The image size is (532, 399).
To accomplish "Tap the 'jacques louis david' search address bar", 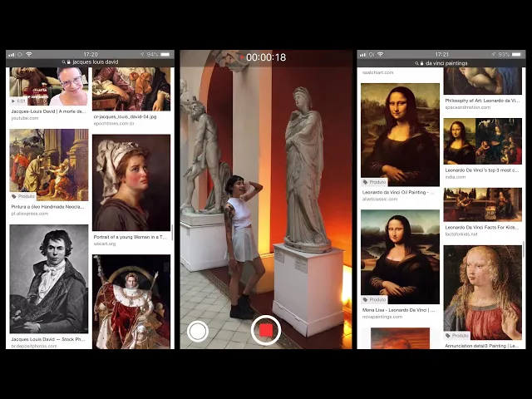I will pyautogui.click(x=91, y=62).
